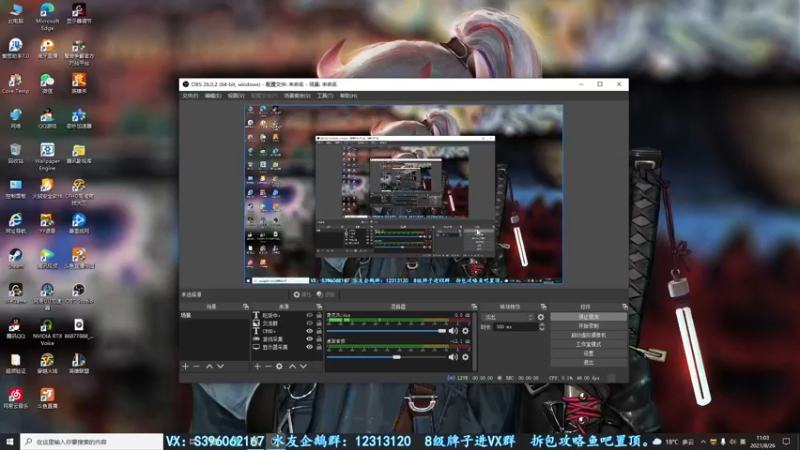Image resolution: width=800 pixels, height=450 pixels.
Task: Open source properties gear in sources toolbar
Action: [x=279, y=366]
